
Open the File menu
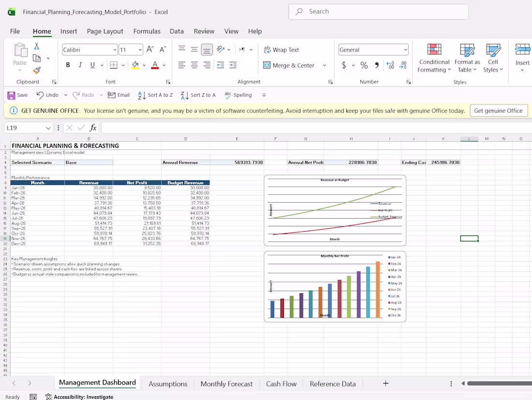pos(15,31)
